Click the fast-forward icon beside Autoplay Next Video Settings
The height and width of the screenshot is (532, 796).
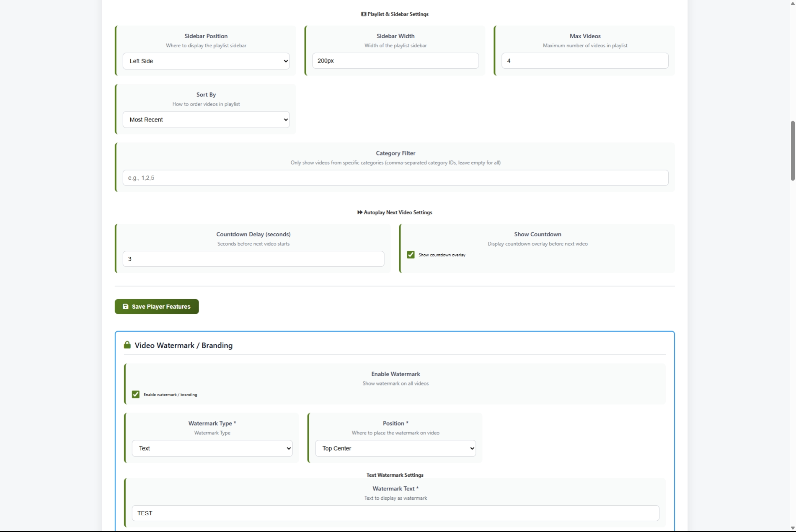(x=359, y=212)
